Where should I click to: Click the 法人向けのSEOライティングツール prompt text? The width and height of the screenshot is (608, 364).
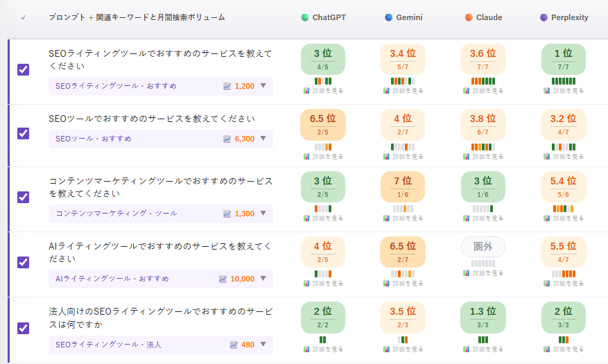click(161, 318)
